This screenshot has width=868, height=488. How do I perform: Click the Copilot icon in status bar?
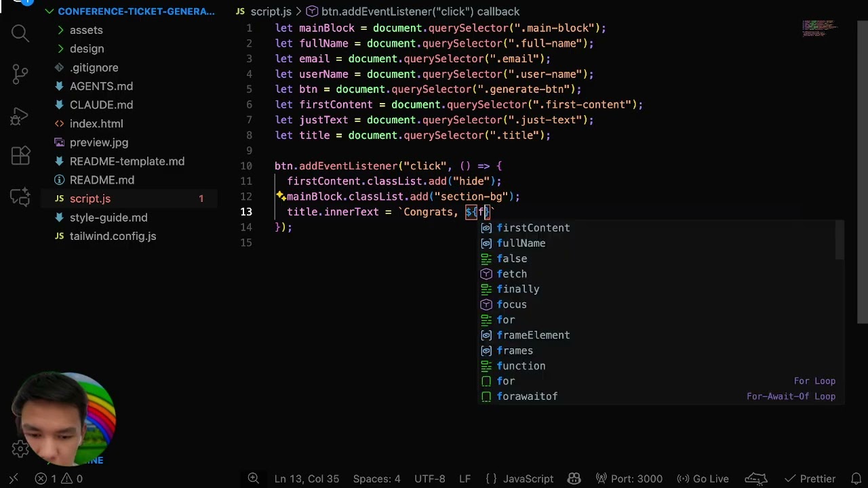click(x=574, y=479)
